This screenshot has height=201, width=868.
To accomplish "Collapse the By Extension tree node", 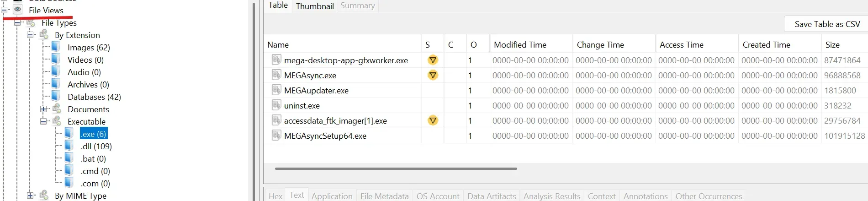I will pyautogui.click(x=30, y=35).
